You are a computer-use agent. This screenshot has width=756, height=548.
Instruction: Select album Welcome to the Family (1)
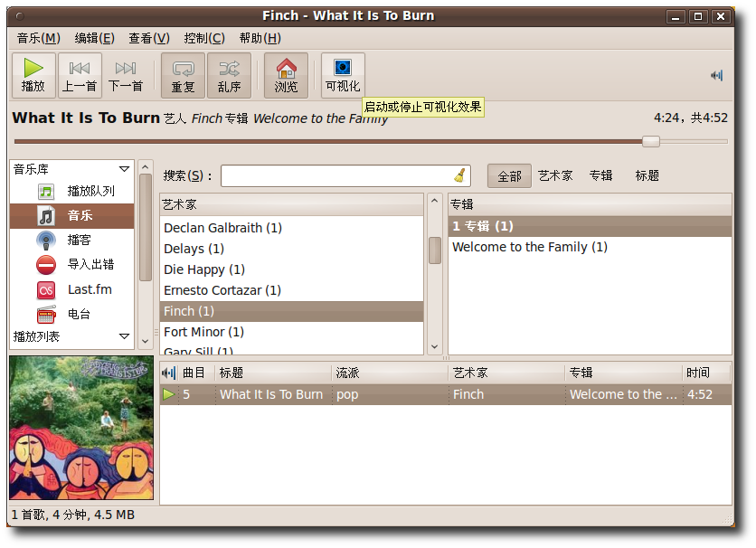pyautogui.click(x=590, y=247)
